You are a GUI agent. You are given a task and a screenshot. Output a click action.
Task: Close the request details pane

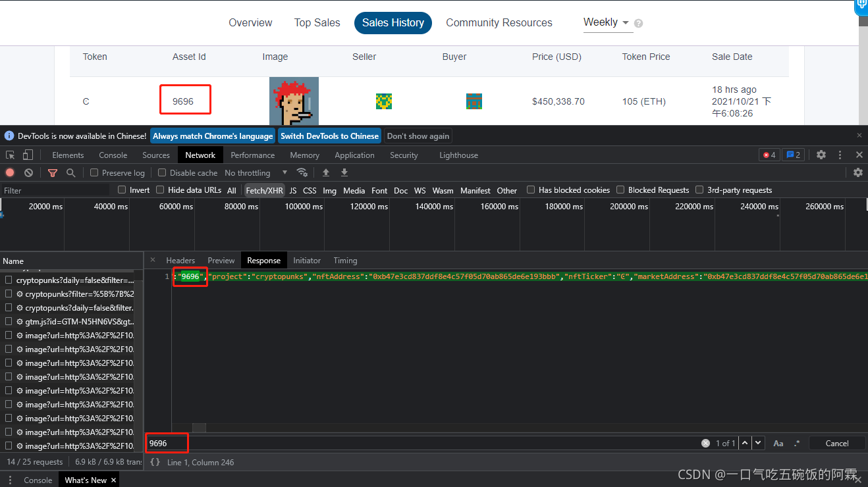pos(153,260)
